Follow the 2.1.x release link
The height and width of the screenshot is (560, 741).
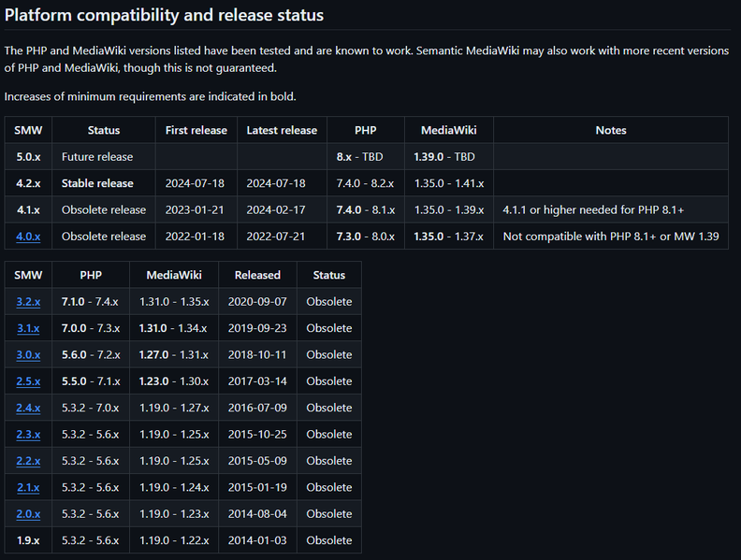pyautogui.click(x=28, y=487)
